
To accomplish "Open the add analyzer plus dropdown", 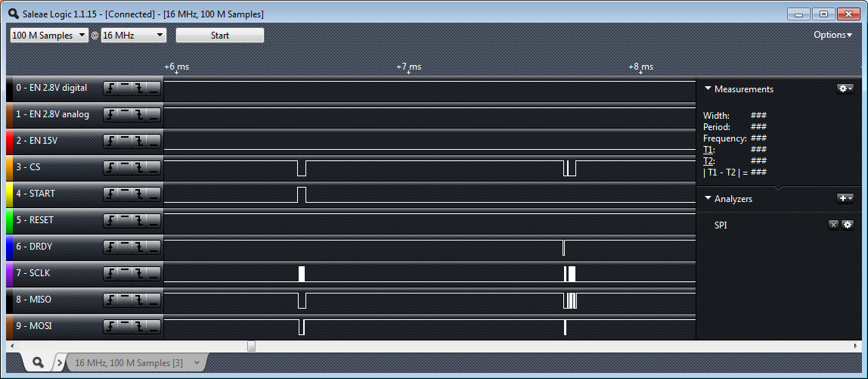I will (845, 198).
